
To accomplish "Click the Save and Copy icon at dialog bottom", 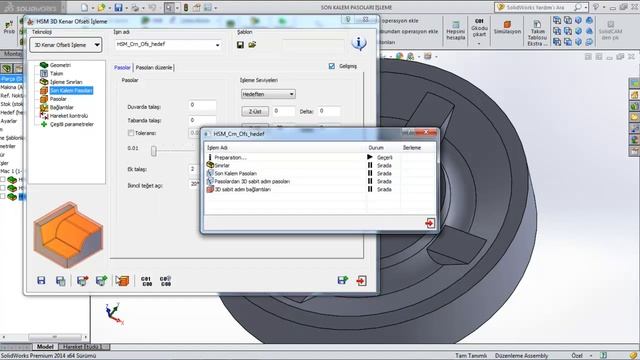I will [60, 281].
